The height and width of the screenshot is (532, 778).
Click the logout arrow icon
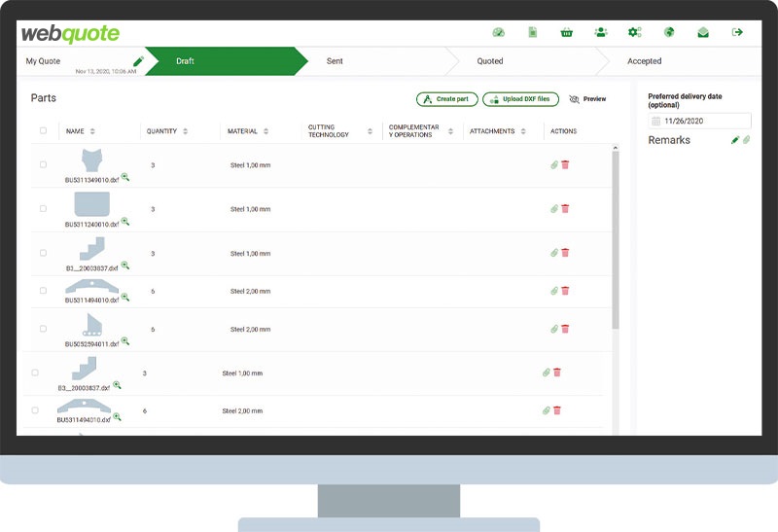click(x=737, y=32)
